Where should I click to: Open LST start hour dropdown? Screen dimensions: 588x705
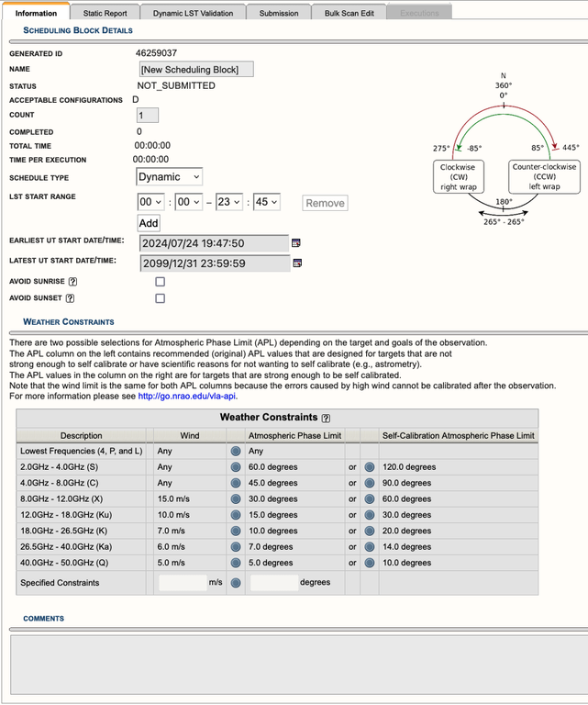pyautogui.click(x=151, y=202)
